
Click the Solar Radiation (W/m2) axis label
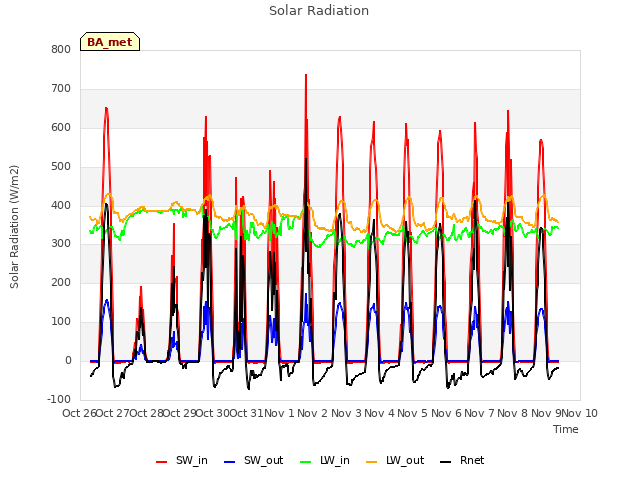coord(14,227)
